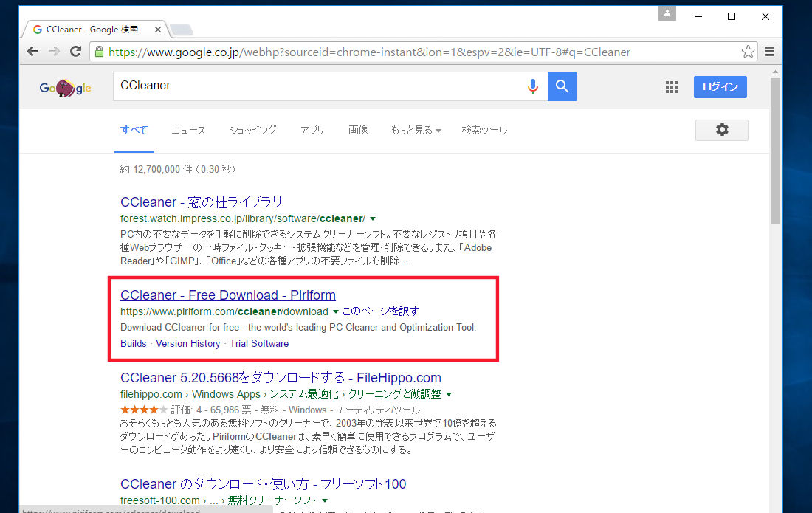This screenshot has width=812, height=513.
Task: Select the すべて search tab
Action: (134, 131)
